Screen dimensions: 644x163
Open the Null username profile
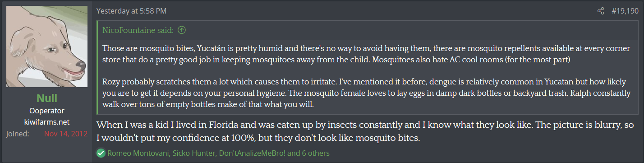pos(47,98)
